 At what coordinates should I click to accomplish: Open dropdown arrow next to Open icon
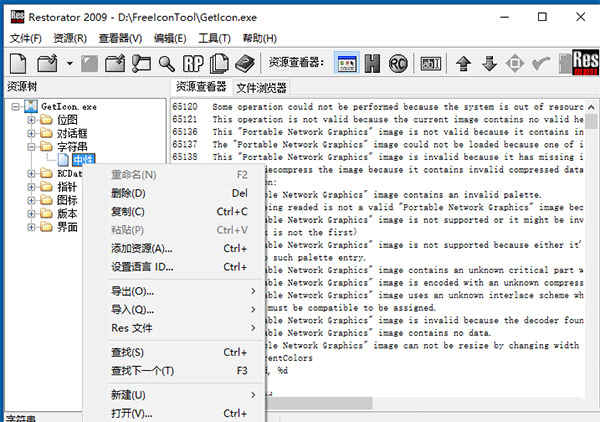(69, 64)
